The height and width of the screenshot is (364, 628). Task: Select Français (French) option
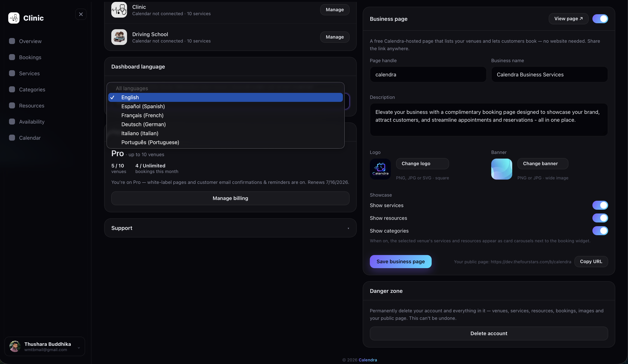click(225, 115)
